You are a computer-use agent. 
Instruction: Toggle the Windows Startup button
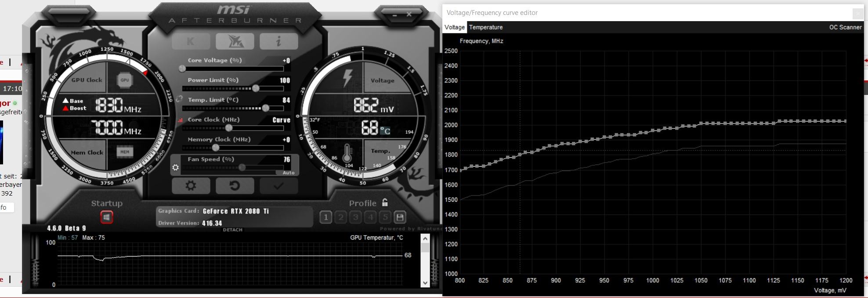[107, 217]
